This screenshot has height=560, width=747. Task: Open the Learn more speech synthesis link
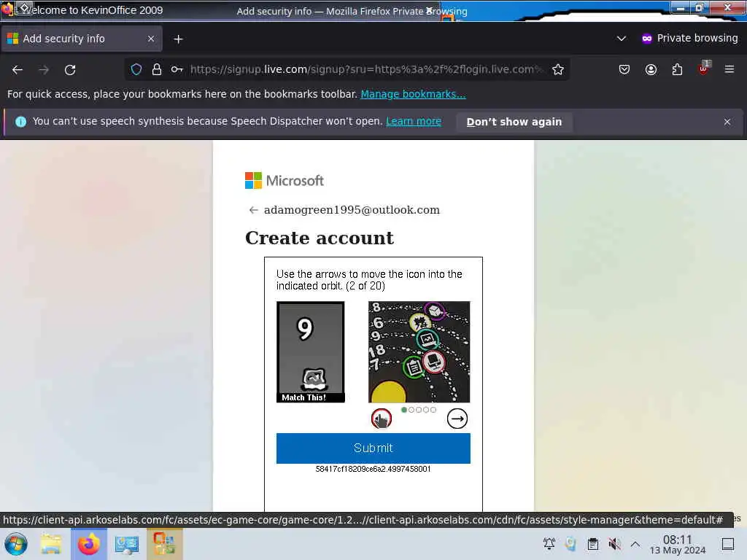414,122
